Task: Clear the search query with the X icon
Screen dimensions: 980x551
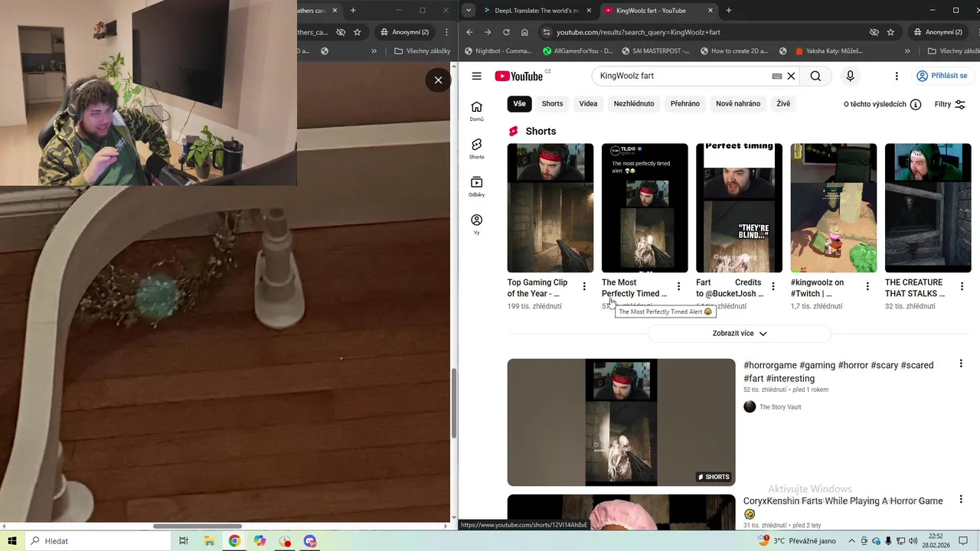Action: [791, 76]
